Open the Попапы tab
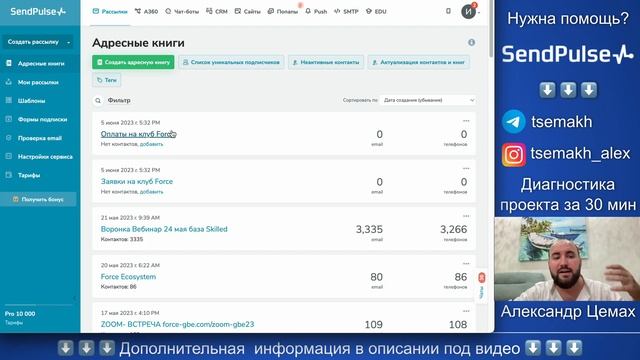Viewport: 640px width, 360px height. (283, 11)
